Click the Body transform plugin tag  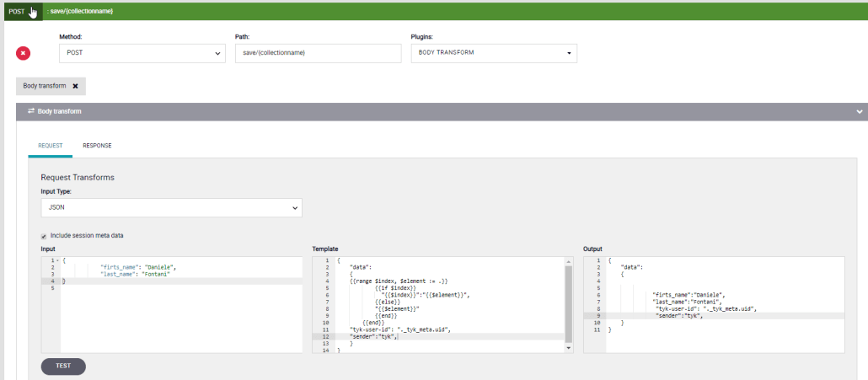click(44, 86)
